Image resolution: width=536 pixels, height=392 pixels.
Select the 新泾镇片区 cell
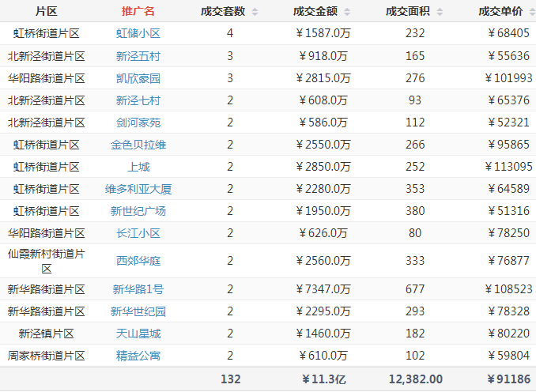(x=46, y=334)
